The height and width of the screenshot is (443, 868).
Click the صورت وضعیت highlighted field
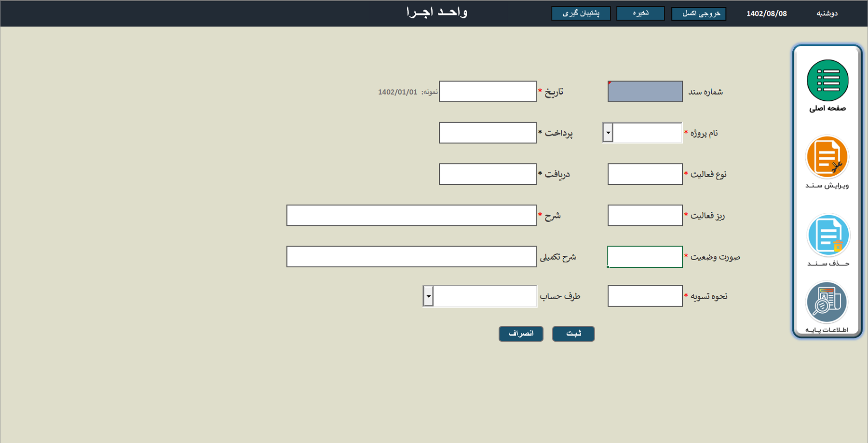[x=645, y=257]
